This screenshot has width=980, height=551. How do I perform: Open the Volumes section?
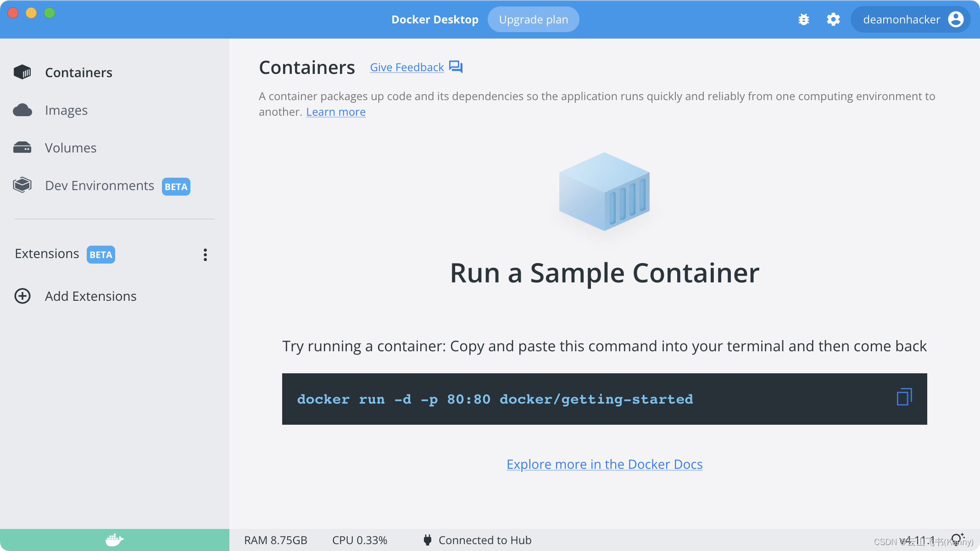(71, 148)
